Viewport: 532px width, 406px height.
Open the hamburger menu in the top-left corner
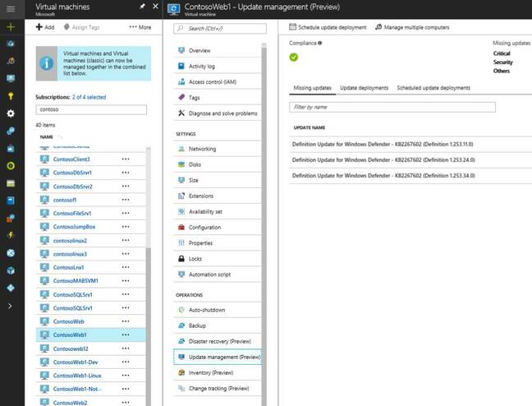[x=11, y=8]
